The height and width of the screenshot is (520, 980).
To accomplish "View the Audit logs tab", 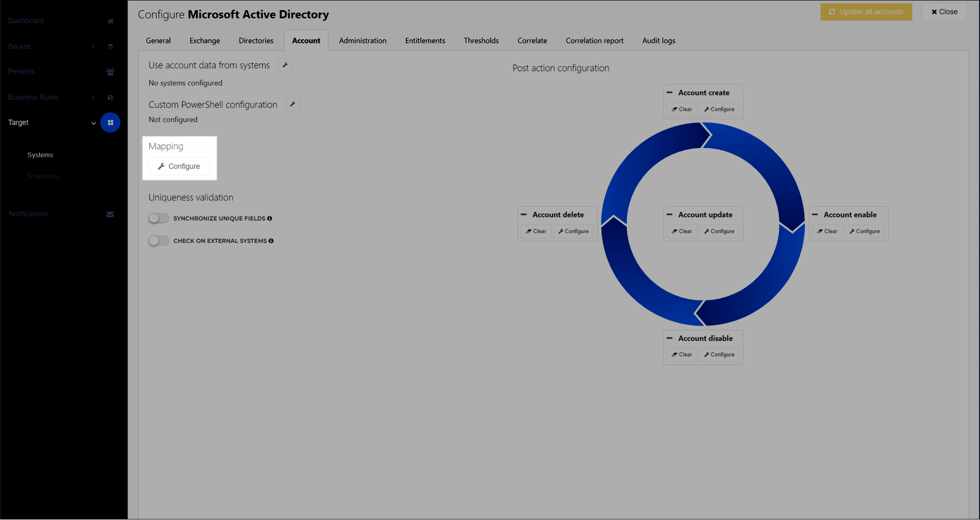I will tap(659, 41).
